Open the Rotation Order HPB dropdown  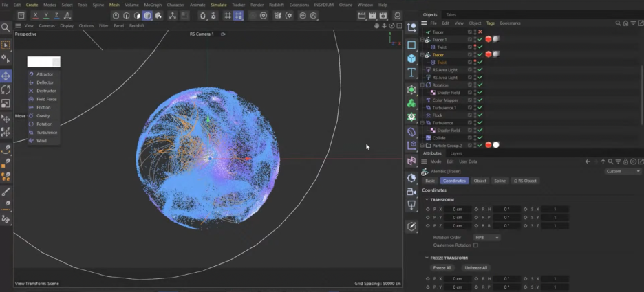pyautogui.click(x=487, y=238)
